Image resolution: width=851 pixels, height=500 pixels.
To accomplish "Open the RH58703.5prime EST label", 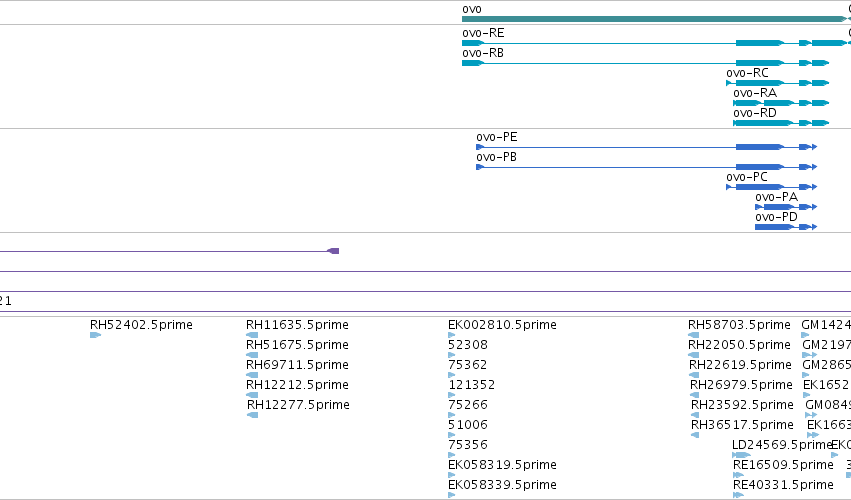I will (739, 325).
